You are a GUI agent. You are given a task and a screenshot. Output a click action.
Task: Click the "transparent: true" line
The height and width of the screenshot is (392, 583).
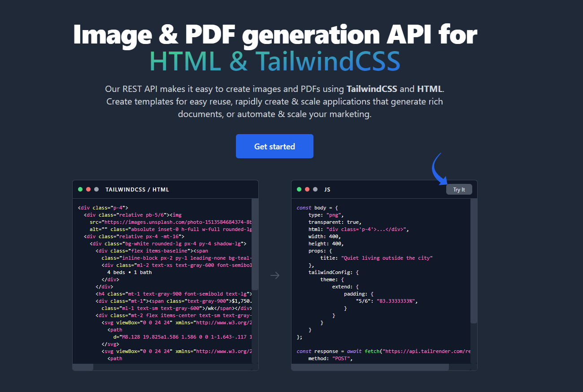(x=335, y=222)
